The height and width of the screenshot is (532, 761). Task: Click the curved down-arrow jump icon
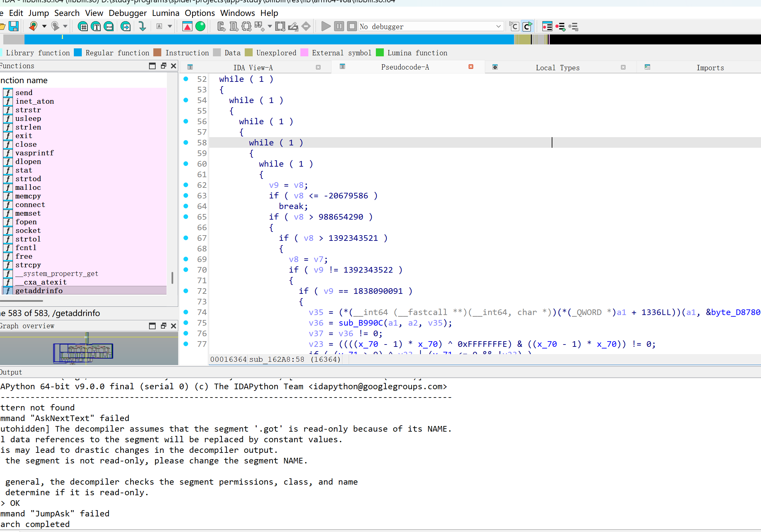pyautogui.click(x=142, y=26)
